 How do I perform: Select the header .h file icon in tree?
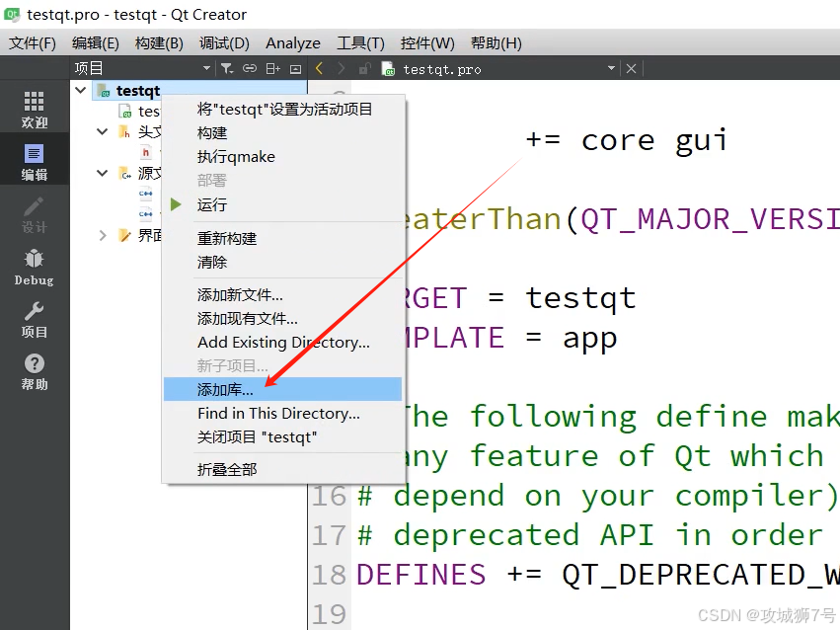146,153
